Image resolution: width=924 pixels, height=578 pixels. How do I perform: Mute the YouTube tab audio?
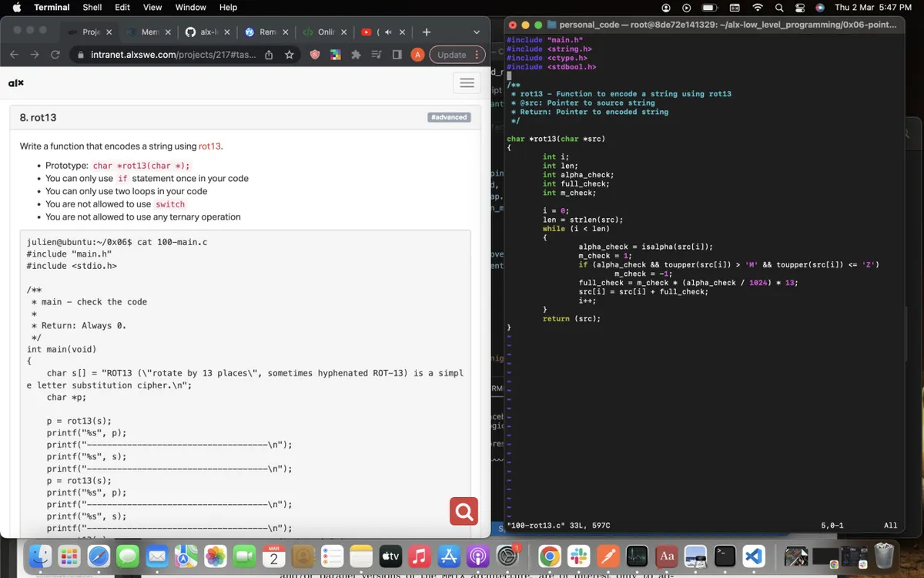click(x=388, y=32)
